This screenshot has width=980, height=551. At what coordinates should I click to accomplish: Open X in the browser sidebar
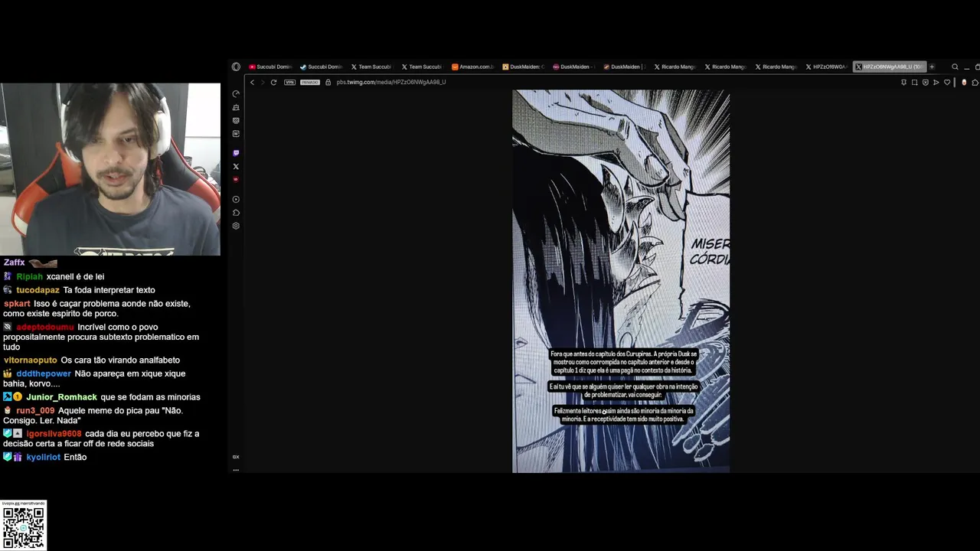point(236,166)
